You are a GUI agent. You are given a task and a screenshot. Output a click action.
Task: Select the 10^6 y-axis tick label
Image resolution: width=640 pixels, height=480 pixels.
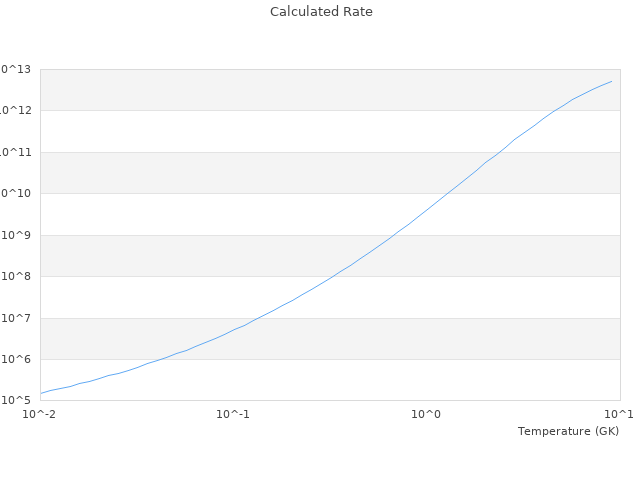coord(18,359)
